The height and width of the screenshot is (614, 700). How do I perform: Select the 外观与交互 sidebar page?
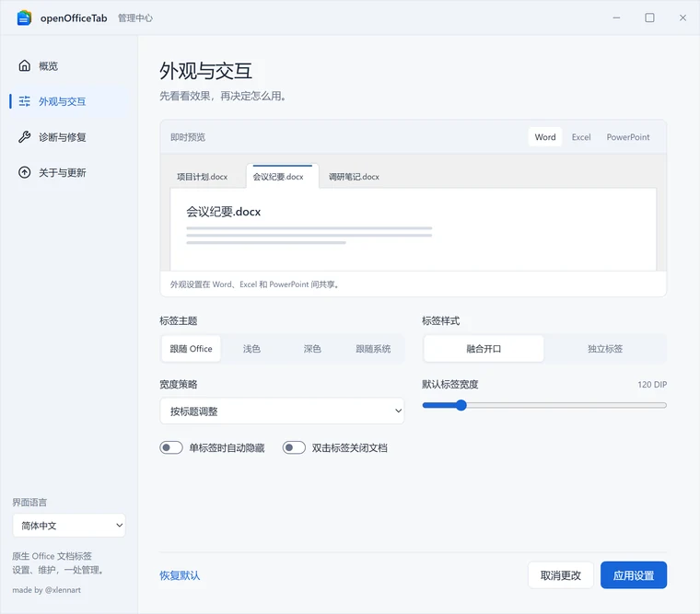click(69, 101)
